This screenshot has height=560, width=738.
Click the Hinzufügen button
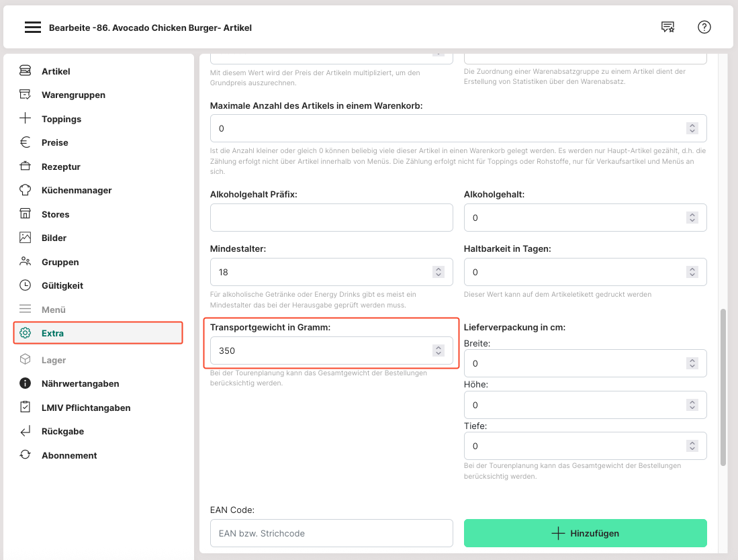[585, 533]
